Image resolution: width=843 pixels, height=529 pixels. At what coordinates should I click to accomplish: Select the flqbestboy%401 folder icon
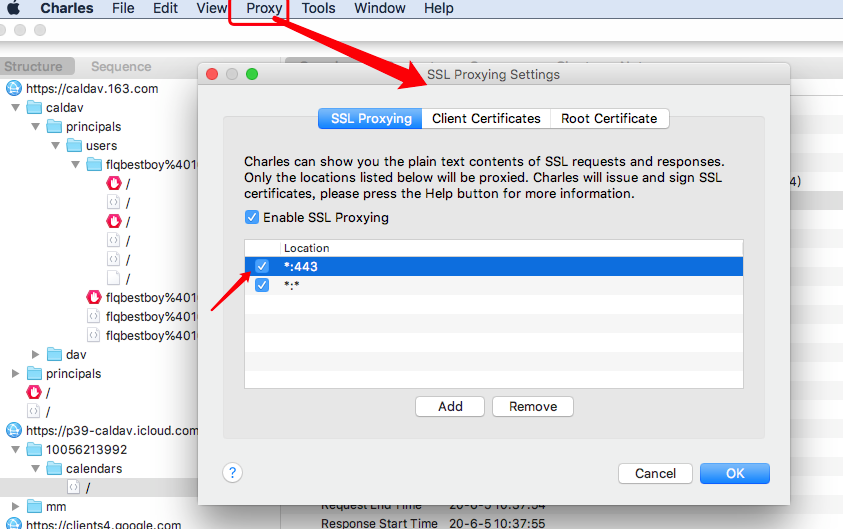pyautogui.click(x=94, y=165)
